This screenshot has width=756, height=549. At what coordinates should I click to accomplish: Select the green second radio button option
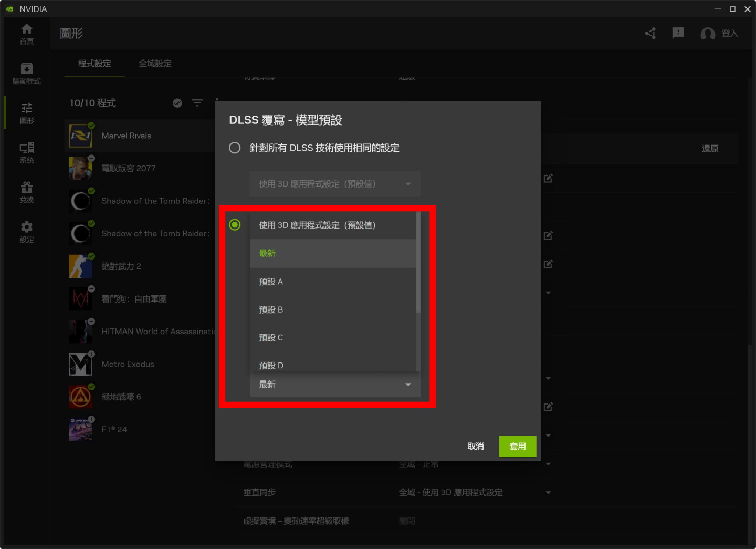tap(235, 225)
